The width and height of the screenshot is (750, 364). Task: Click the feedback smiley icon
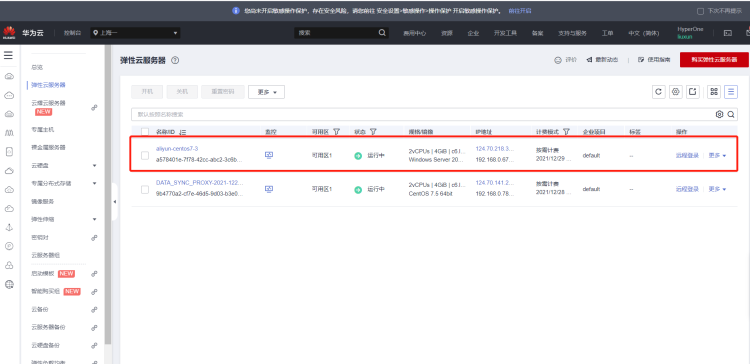557,60
